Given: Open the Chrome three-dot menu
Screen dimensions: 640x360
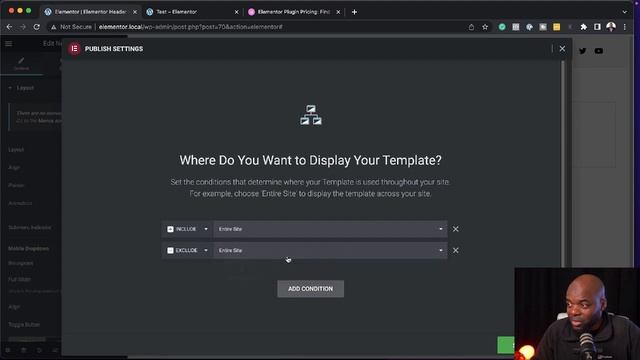Looking at the screenshot, I should click(x=624, y=27).
